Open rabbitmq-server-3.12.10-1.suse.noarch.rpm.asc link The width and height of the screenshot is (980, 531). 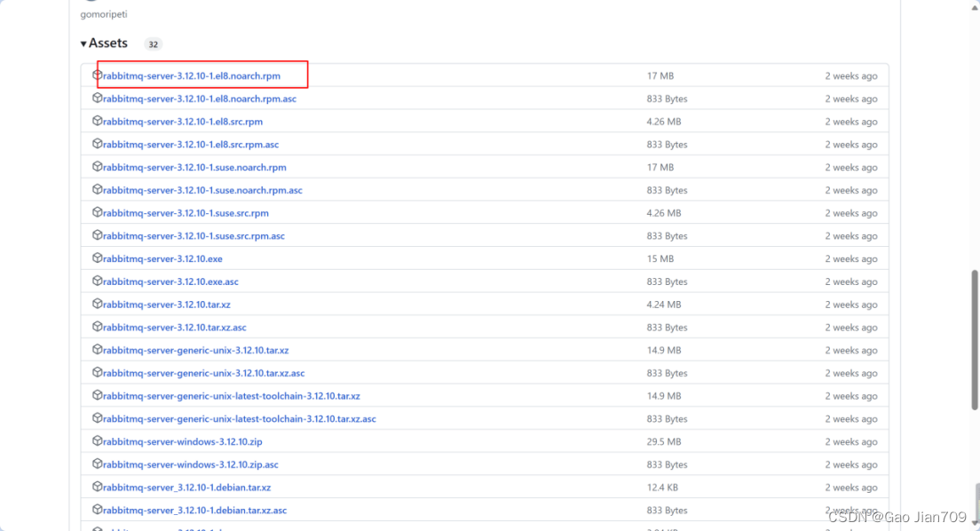(202, 190)
